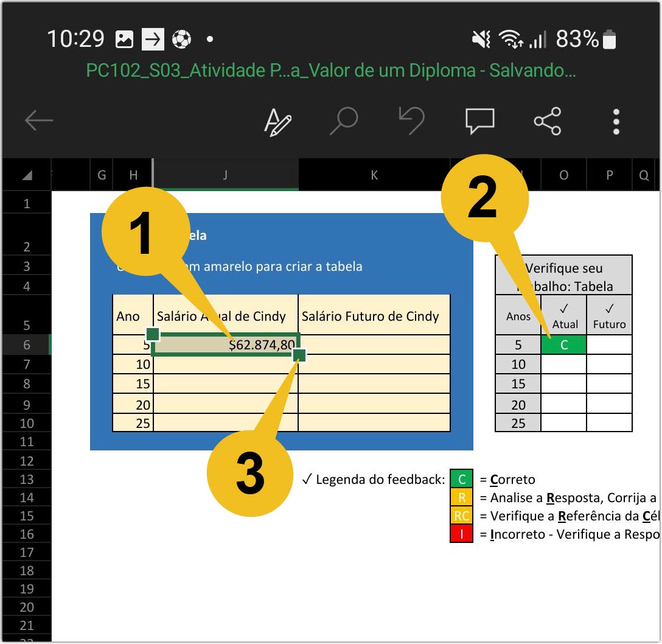The image size is (662, 644).
Task: Select the '= Correto' legend text
Action: pos(507,479)
